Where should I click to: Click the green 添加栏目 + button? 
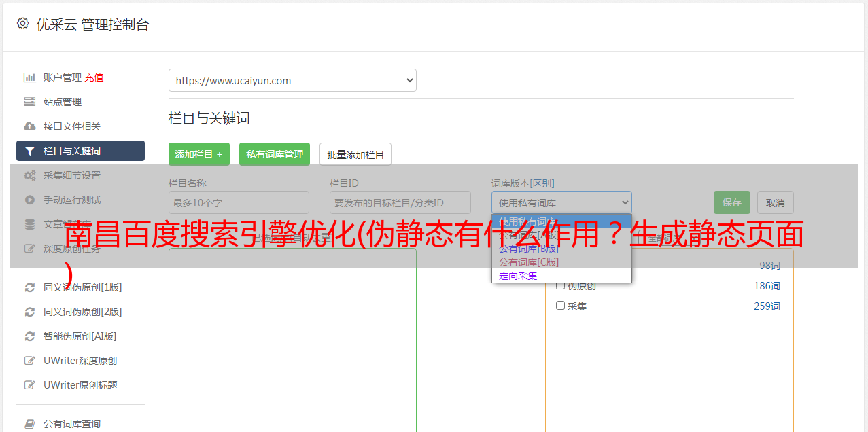pos(199,154)
